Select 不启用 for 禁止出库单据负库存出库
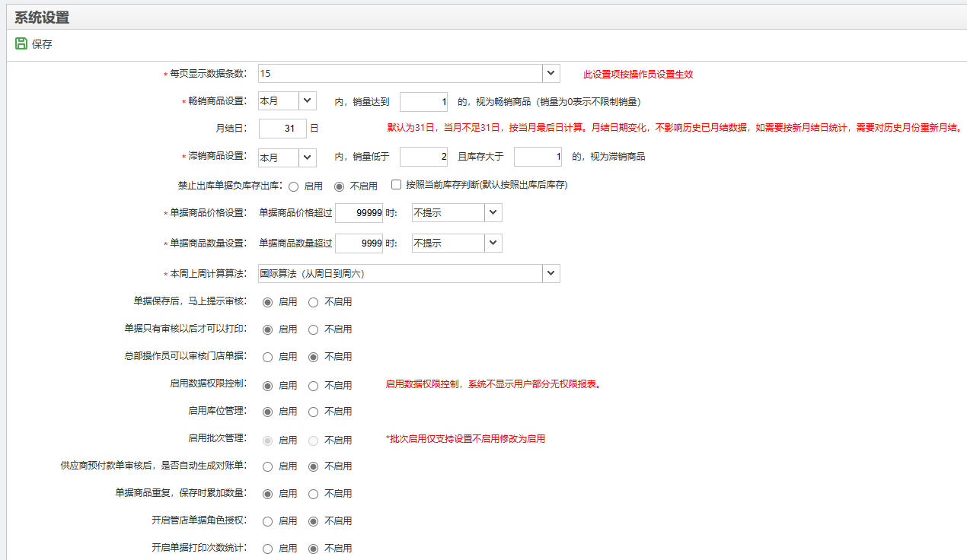This screenshot has height=560, width=967. [x=340, y=186]
